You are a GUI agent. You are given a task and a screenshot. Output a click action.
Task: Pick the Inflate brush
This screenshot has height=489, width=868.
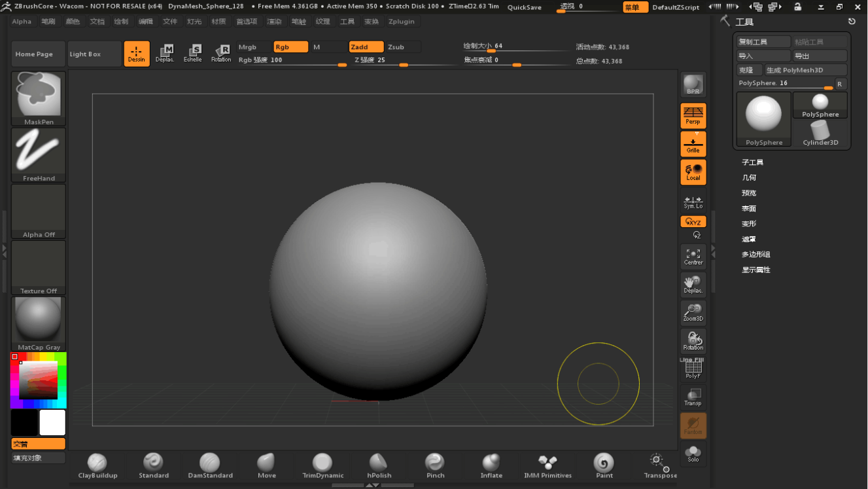(491, 465)
